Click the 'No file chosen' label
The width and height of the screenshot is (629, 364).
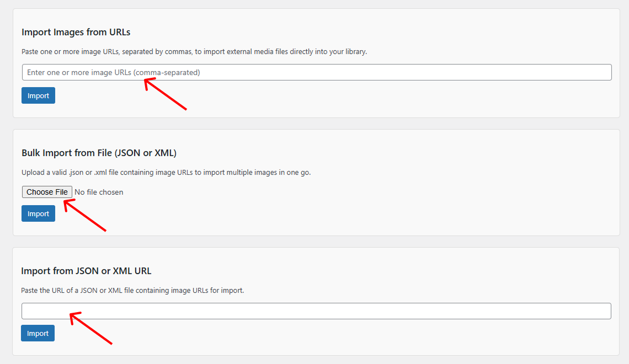(98, 192)
